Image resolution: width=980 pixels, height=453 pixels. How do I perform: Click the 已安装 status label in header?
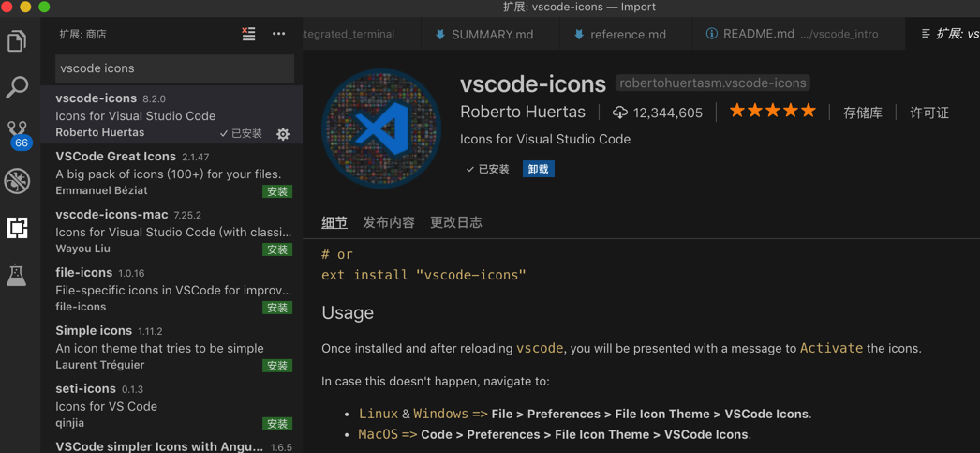(487, 169)
